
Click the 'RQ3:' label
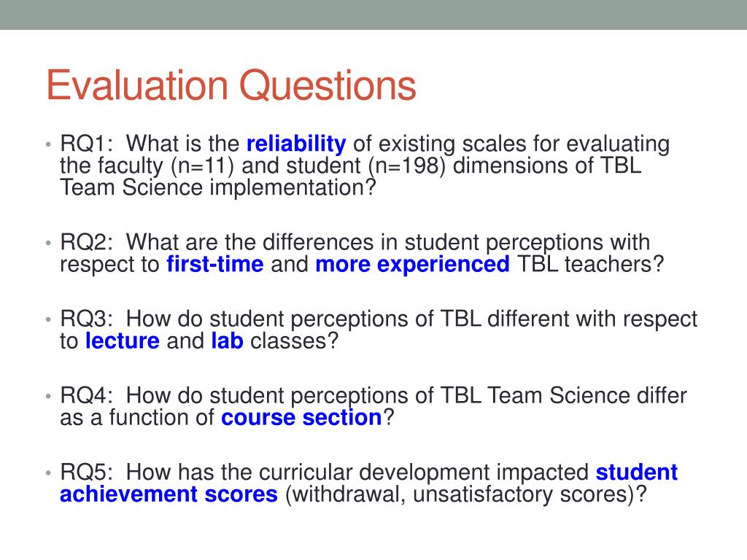click(87, 319)
